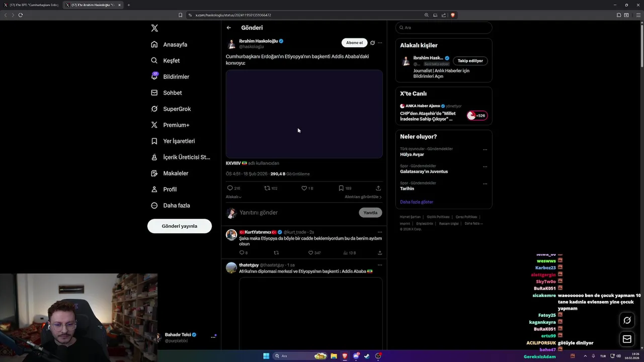The image size is (644, 362).
Task: Open more options for Tarihin trend
Action: pyautogui.click(x=485, y=184)
